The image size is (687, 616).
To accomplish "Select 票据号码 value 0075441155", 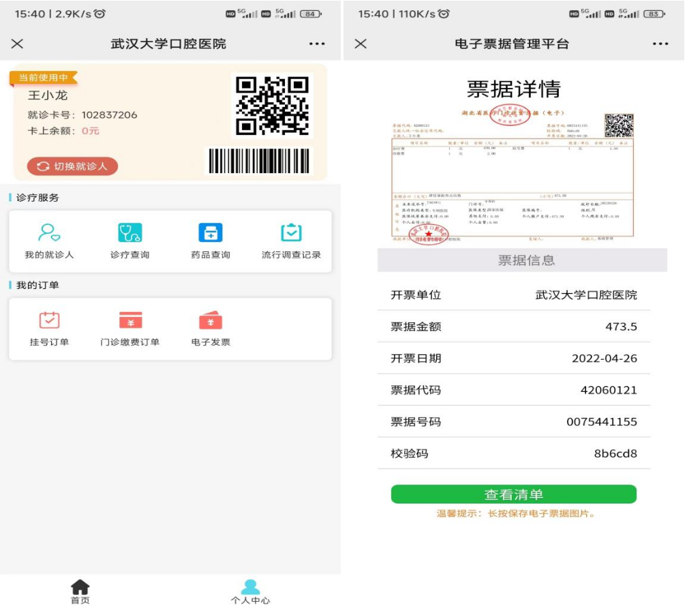I will [x=602, y=422].
